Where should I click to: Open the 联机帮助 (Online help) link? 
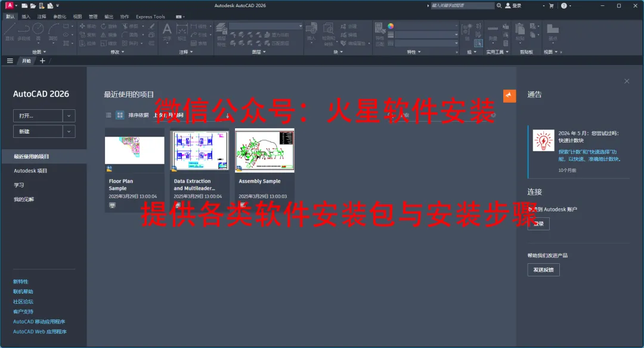[23, 292]
